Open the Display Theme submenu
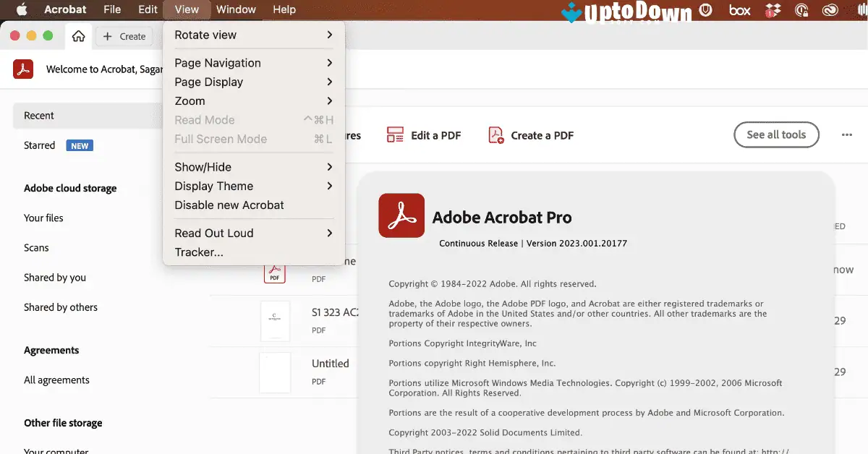The width and height of the screenshot is (868, 454). [x=213, y=186]
